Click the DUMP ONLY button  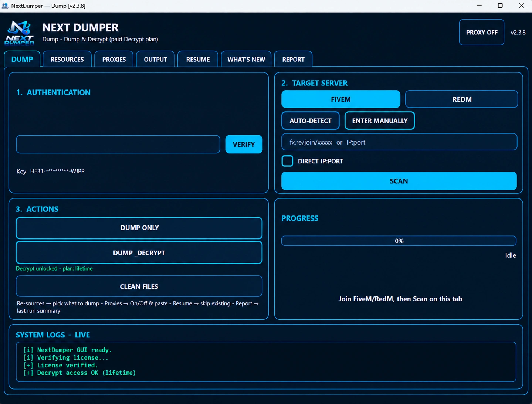point(139,228)
